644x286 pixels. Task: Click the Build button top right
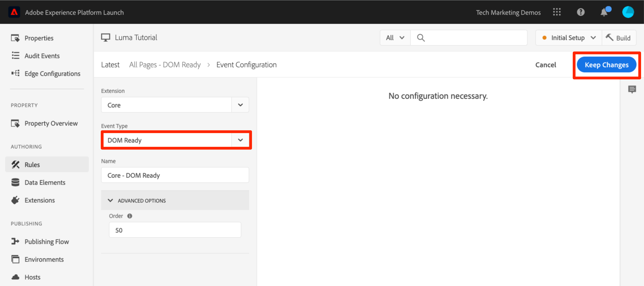pos(620,38)
